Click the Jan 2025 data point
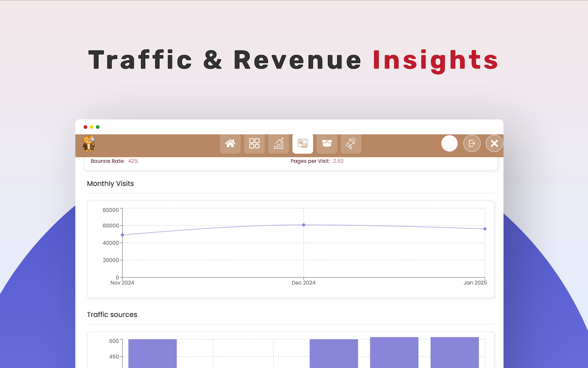The width and height of the screenshot is (588, 368). click(485, 229)
